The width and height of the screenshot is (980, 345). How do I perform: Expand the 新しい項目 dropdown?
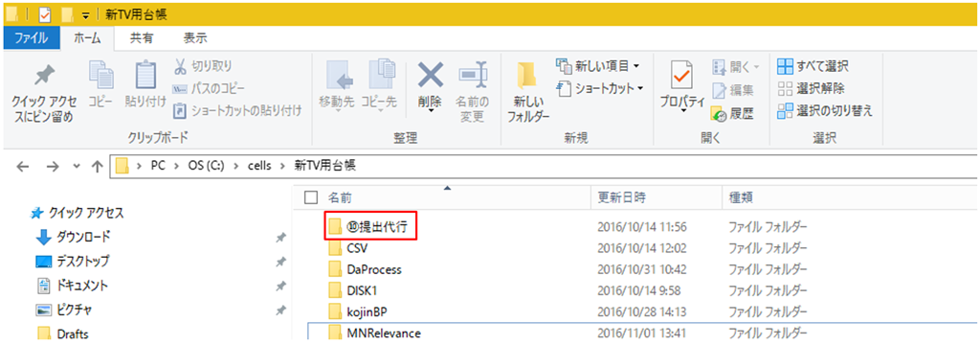pyautogui.click(x=636, y=65)
